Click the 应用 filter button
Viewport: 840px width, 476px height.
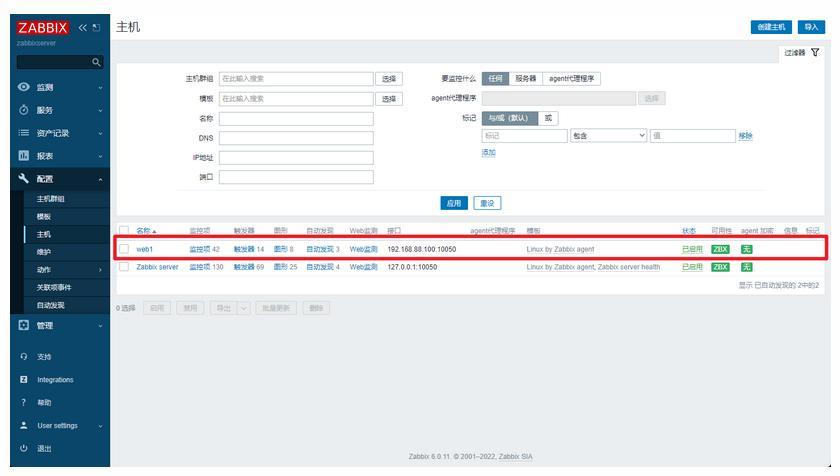pos(454,203)
